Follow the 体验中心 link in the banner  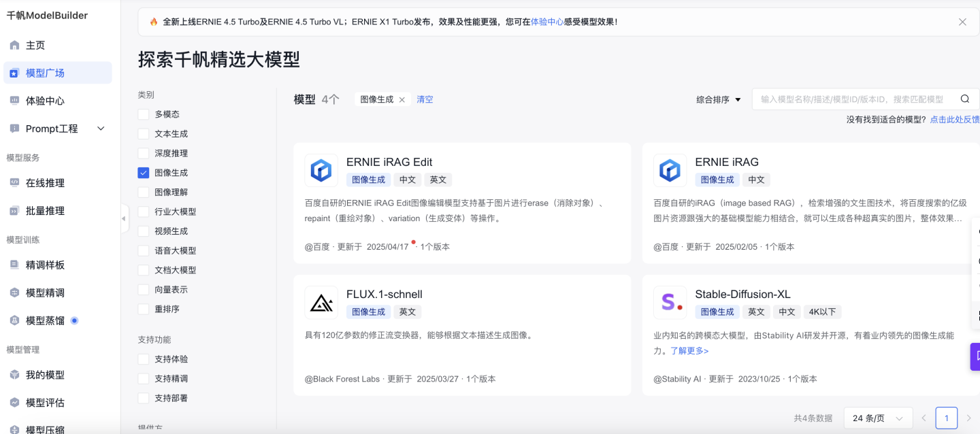(547, 22)
